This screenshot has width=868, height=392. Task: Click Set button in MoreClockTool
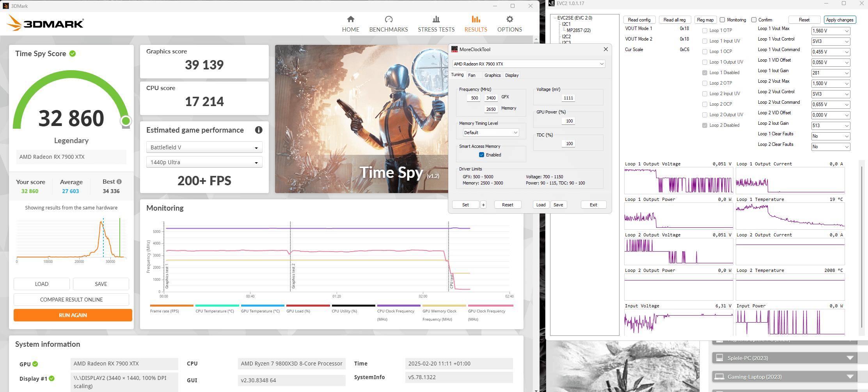pyautogui.click(x=465, y=205)
